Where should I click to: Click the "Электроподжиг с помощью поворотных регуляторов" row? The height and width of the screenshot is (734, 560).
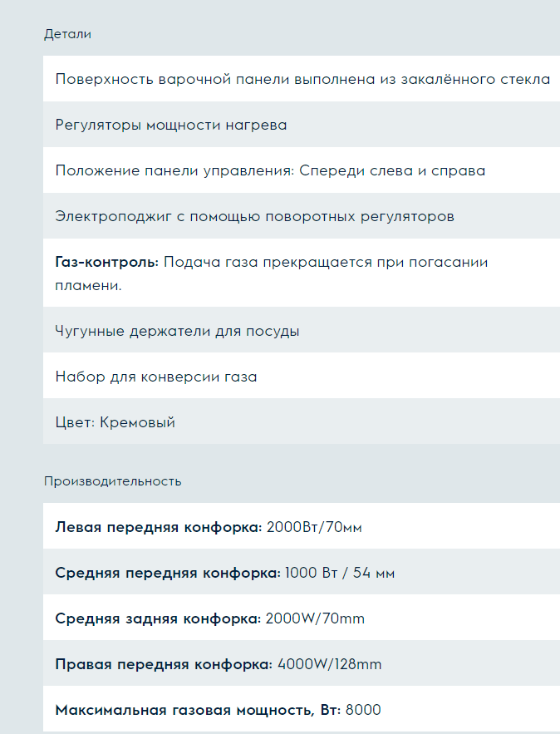pyautogui.click(x=254, y=217)
